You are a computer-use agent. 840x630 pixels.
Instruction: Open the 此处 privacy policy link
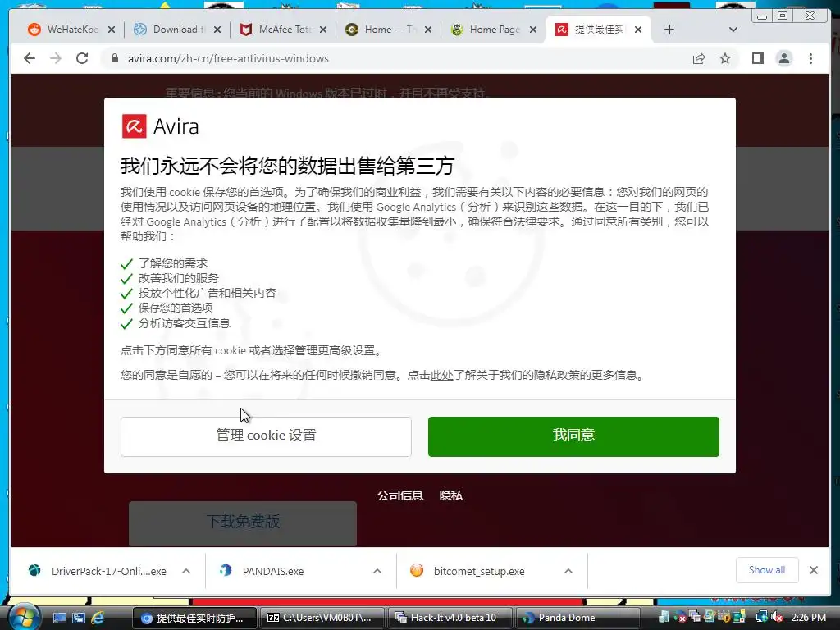coord(442,375)
